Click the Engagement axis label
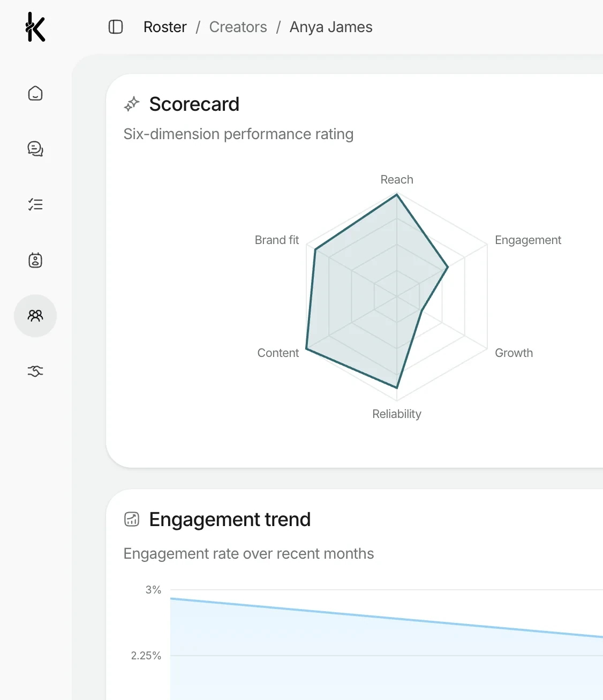This screenshot has width=603, height=700. [x=528, y=240]
